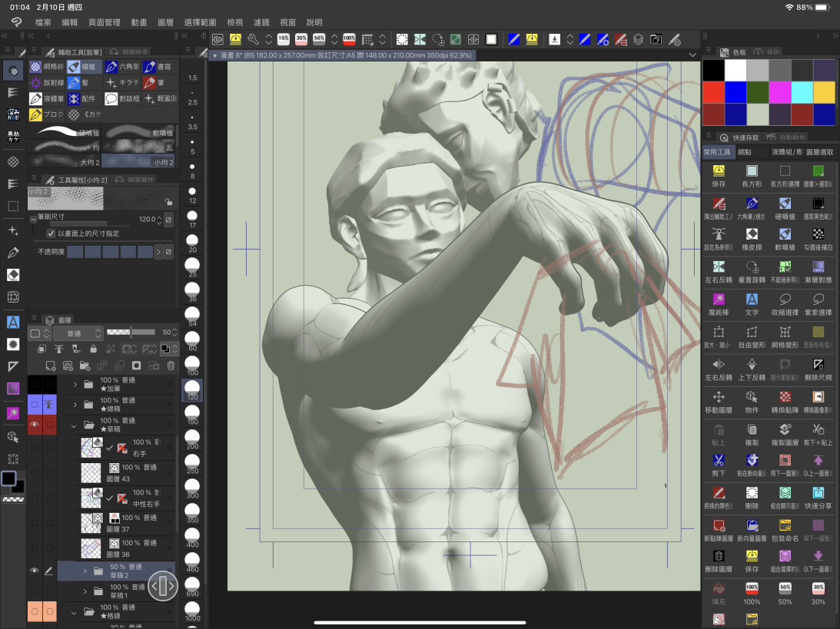This screenshot has height=629, width=840.
Task: Click the 上下反轉 flip vertical icon
Action: (752, 369)
